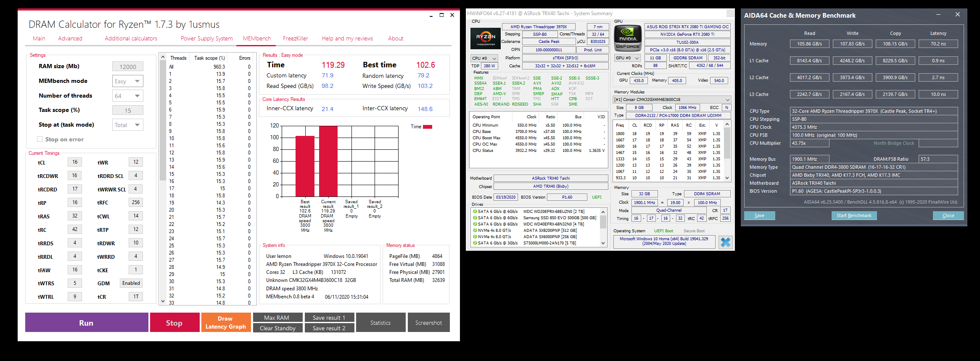Click green status icon for Samsung SSD 850 EVO
Image resolution: width=980 pixels, height=361 pixels.
(x=475, y=218)
